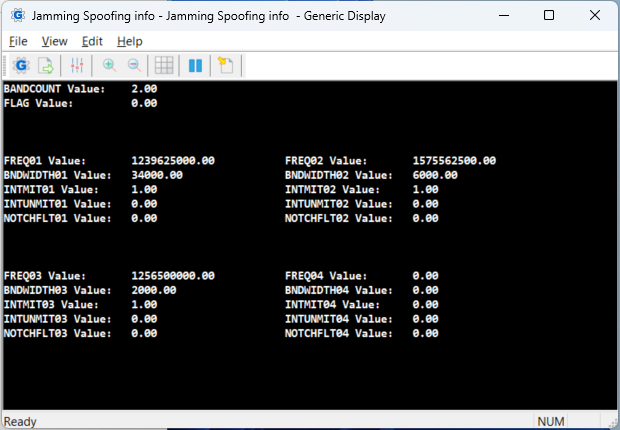Open the sliders settings icon
The image size is (620, 430).
click(77, 65)
